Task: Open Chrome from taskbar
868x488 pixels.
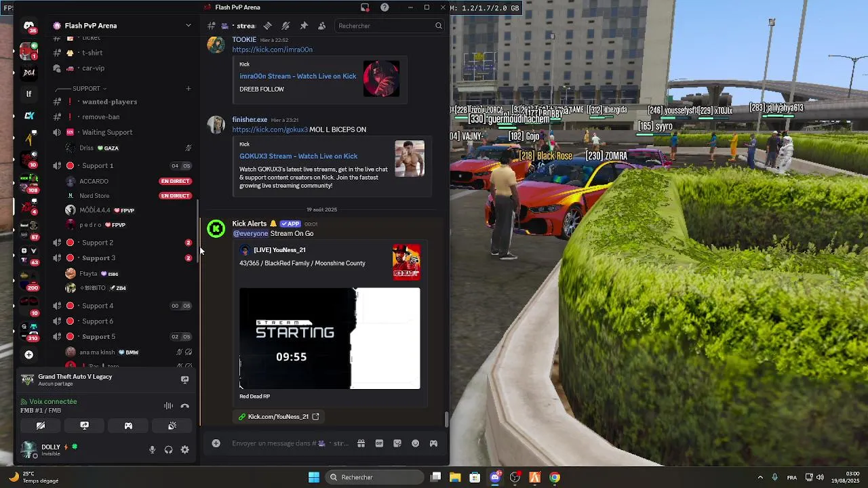Action: click(x=555, y=477)
